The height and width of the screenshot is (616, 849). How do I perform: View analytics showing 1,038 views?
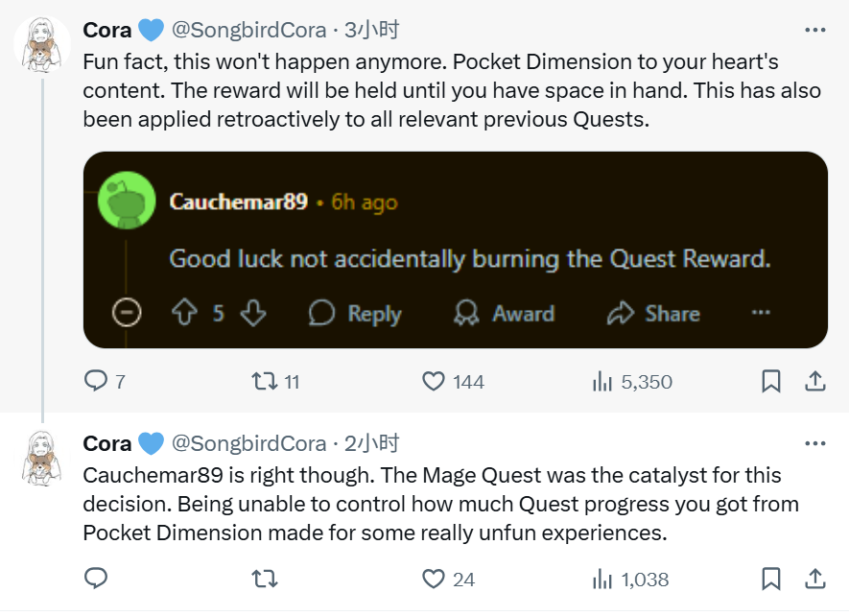click(602, 579)
